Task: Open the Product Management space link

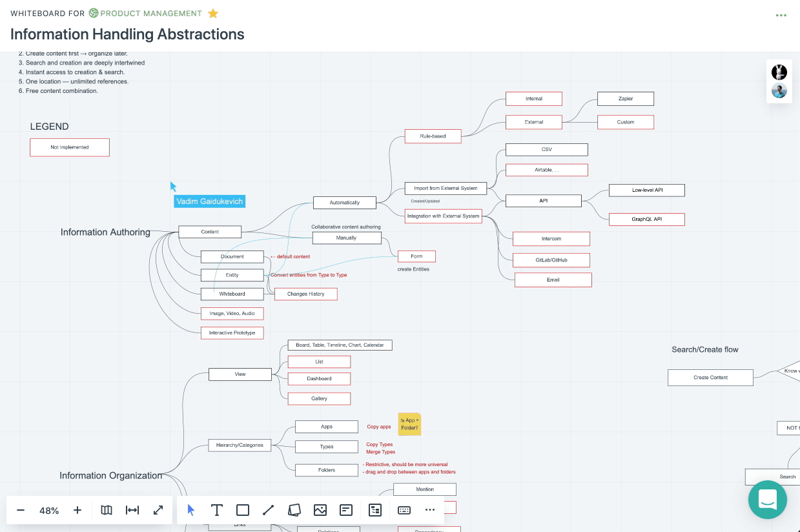Action: (x=151, y=14)
